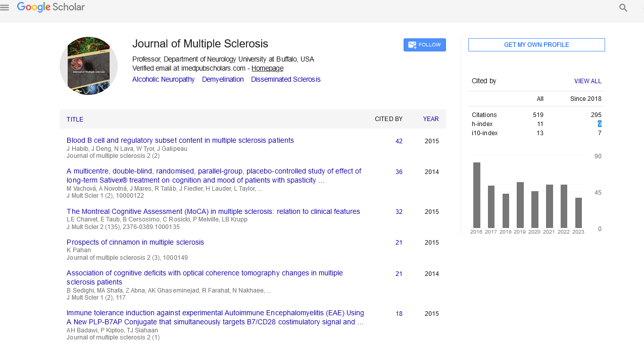Image resolution: width=644 pixels, height=344 pixels.
Task: Click the highlighted h-index value since 2018
Action: 599,124
